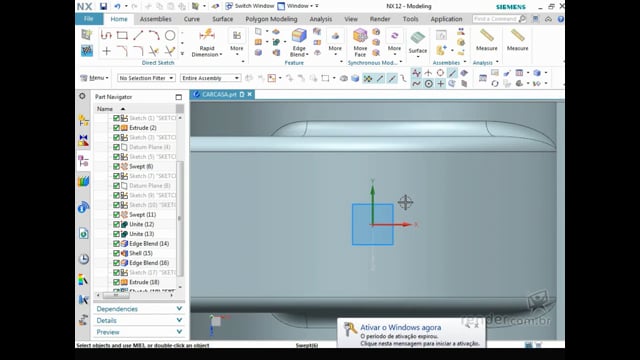Select the Profile sketch curve tool
The width and height of the screenshot is (640, 360).
(x=106, y=35)
